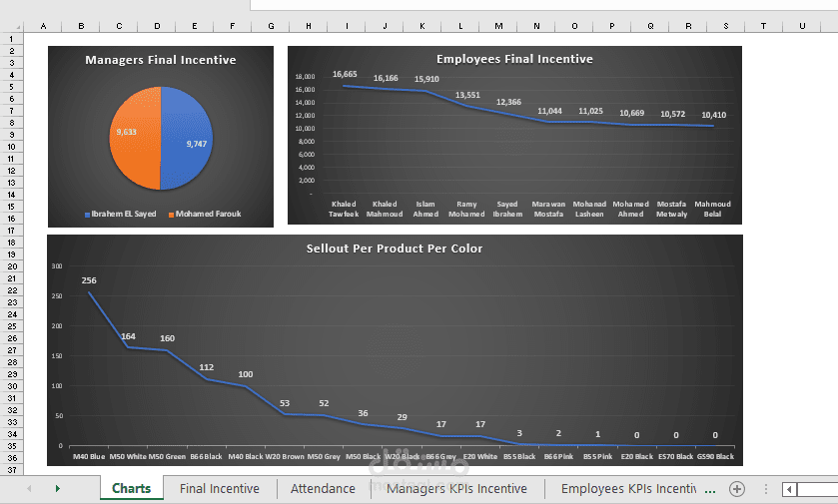Click the 18,000 value axis label
This screenshot has width=838, height=504.
click(306, 76)
